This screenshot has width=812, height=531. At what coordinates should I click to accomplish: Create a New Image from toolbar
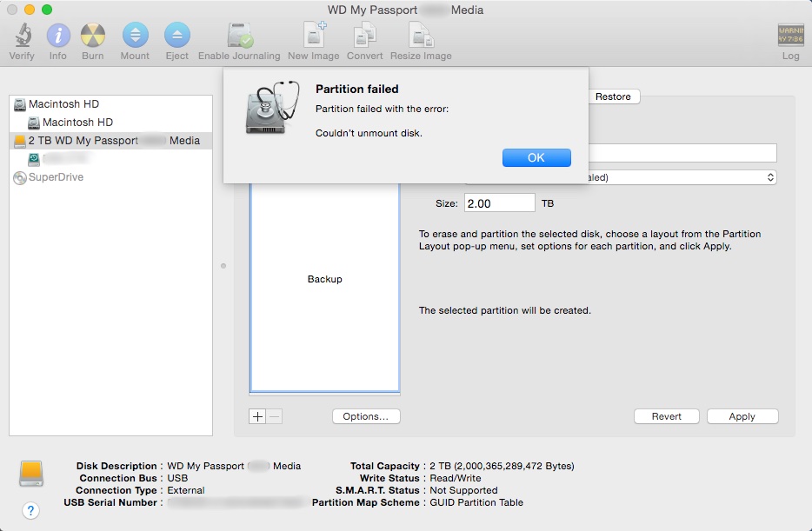(313, 37)
